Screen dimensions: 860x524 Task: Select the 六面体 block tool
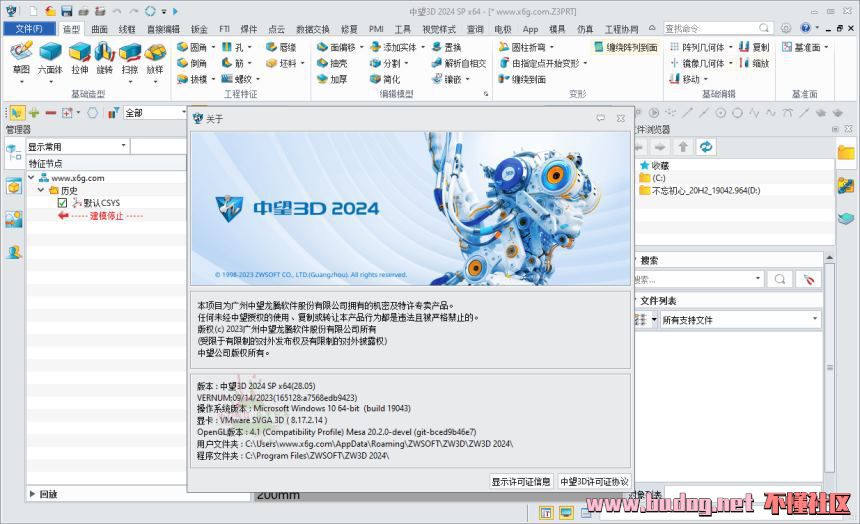(x=50, y=58)
